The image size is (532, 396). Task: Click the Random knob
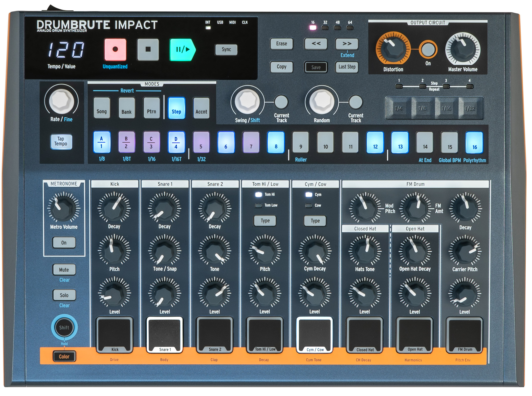[x=322, y=101]
